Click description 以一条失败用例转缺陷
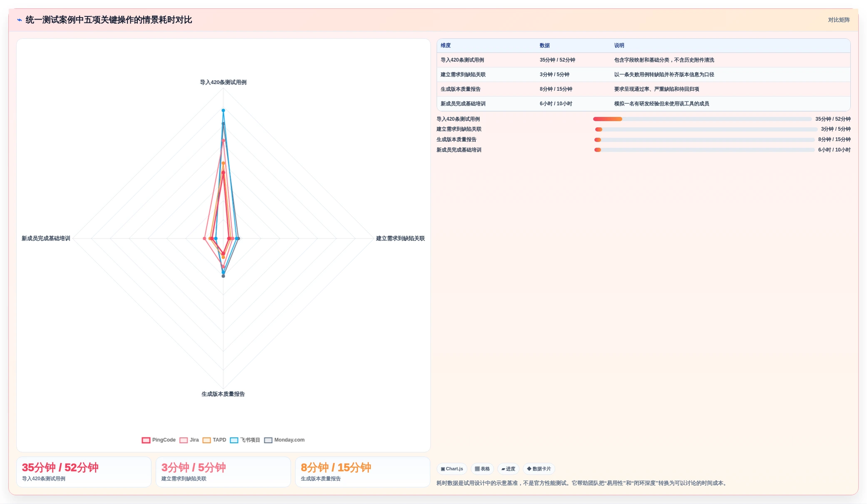This screenshot has width=867, height=504. (x=664, y=75)
